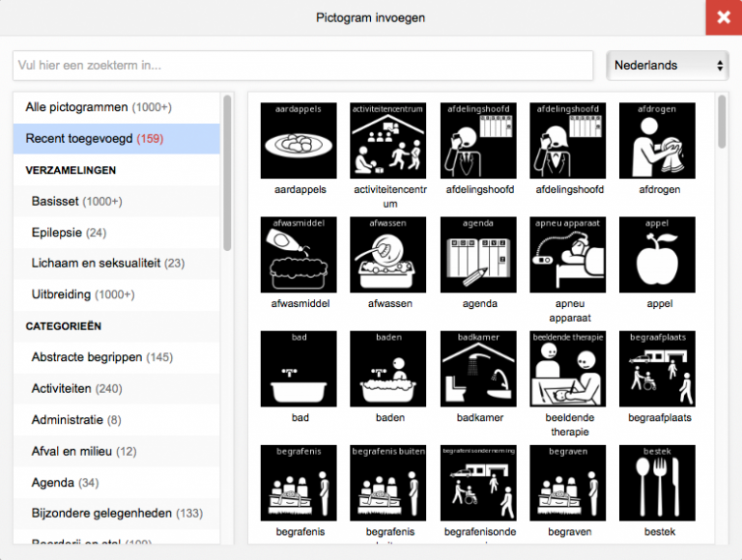Filter by Abstracte begrippen category
This screenshot has width=742, height=560.
point(101,357)
